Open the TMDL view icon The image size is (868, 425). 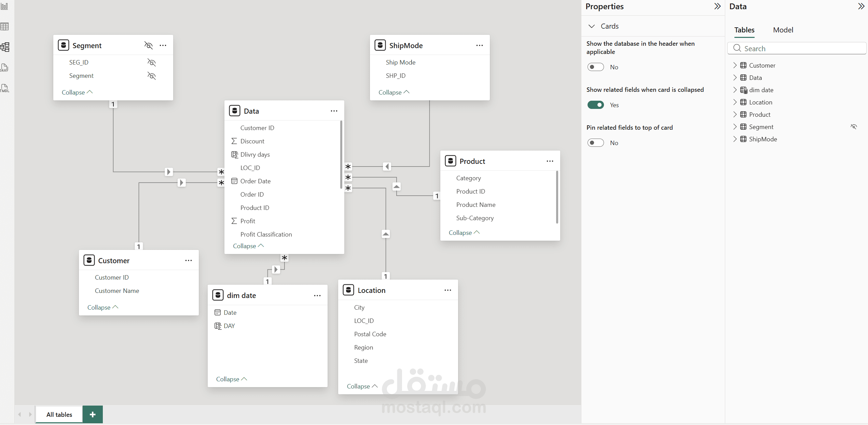pyautogui.click(x=5, y=88)
